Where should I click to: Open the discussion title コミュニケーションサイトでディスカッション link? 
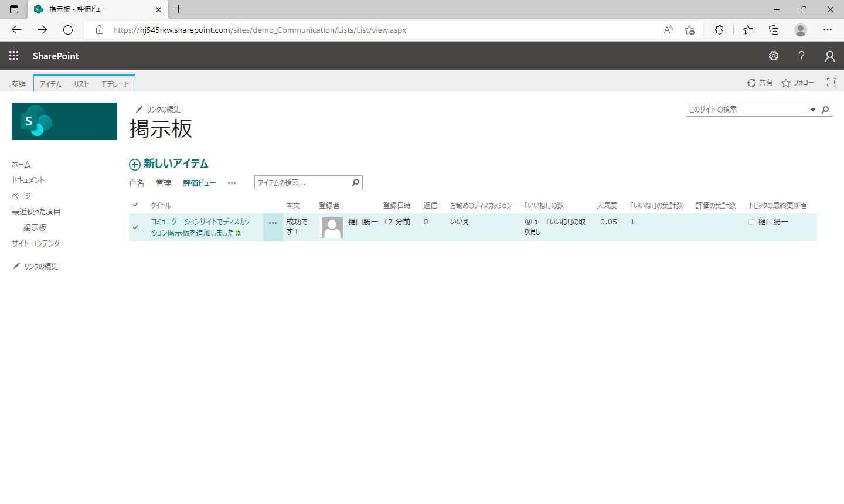pyautogui.click(x=200, y=227)
